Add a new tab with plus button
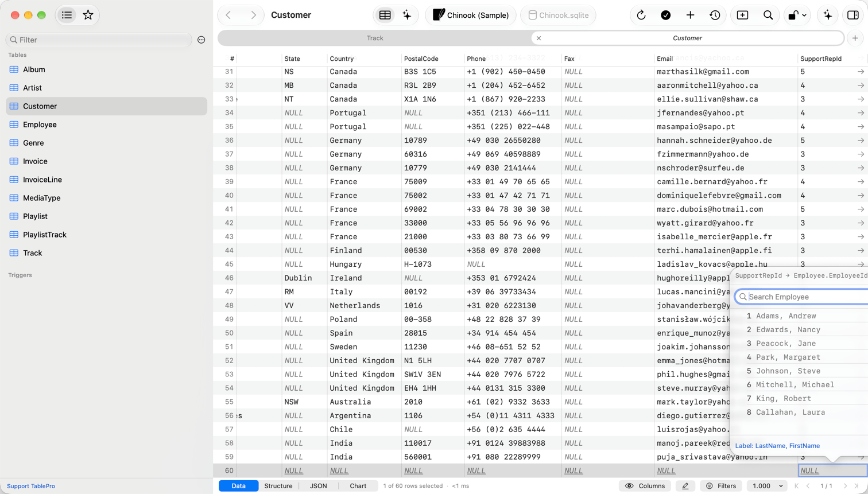Viewport: 868px width, 494px height. [x=855, y=38]
